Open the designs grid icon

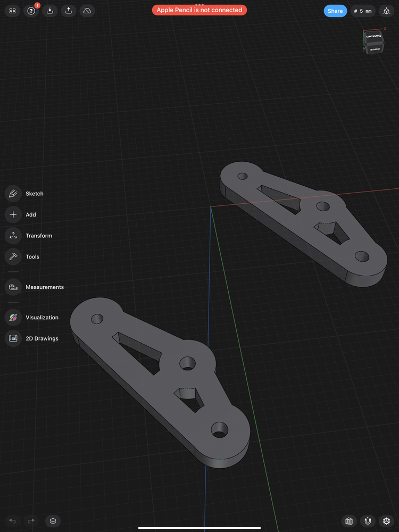[13, 11]
